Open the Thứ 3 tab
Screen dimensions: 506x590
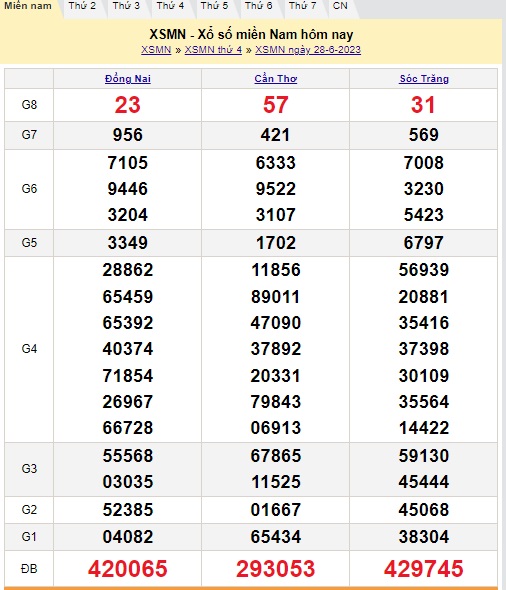(126, 6)
